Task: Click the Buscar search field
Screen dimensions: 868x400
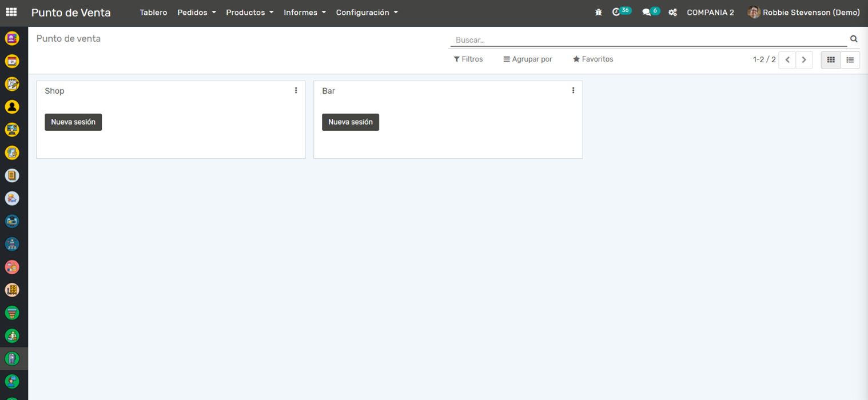Action: pyautogui.click(x=646, y=40)
